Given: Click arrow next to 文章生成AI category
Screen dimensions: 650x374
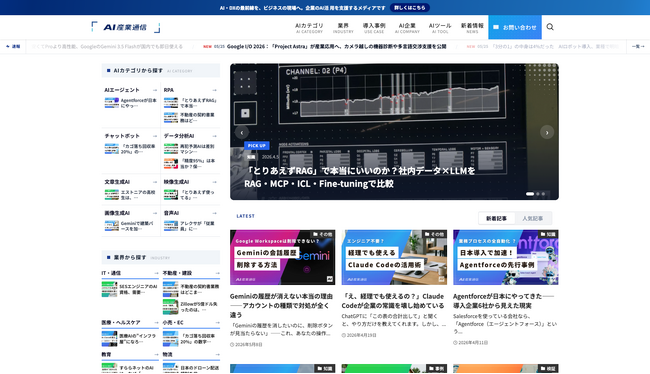Looking at the screenshot, I should [155, 182].
